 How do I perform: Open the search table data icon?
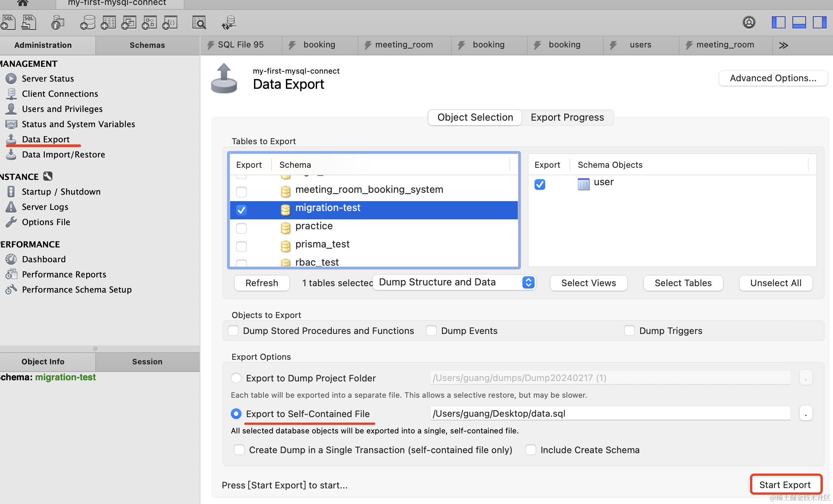pyautogui.click(x=199, y=23)
